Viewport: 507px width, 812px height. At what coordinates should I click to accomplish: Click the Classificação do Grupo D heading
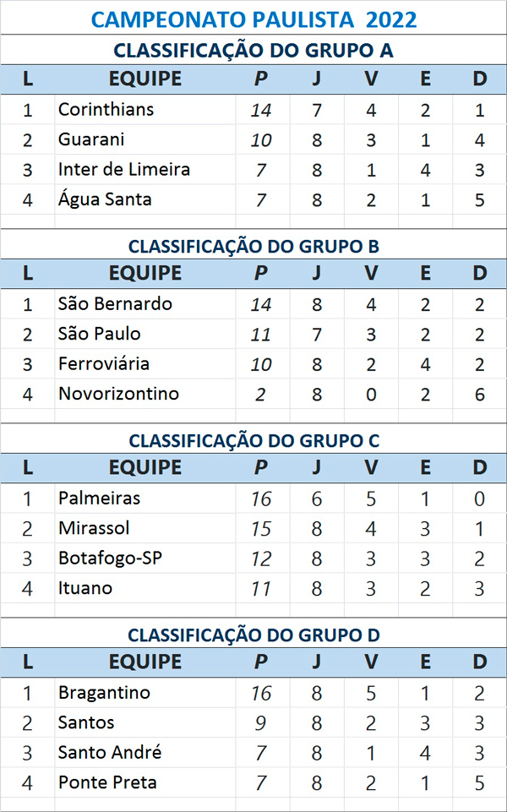pyautogui.click(x=253, y=635)
